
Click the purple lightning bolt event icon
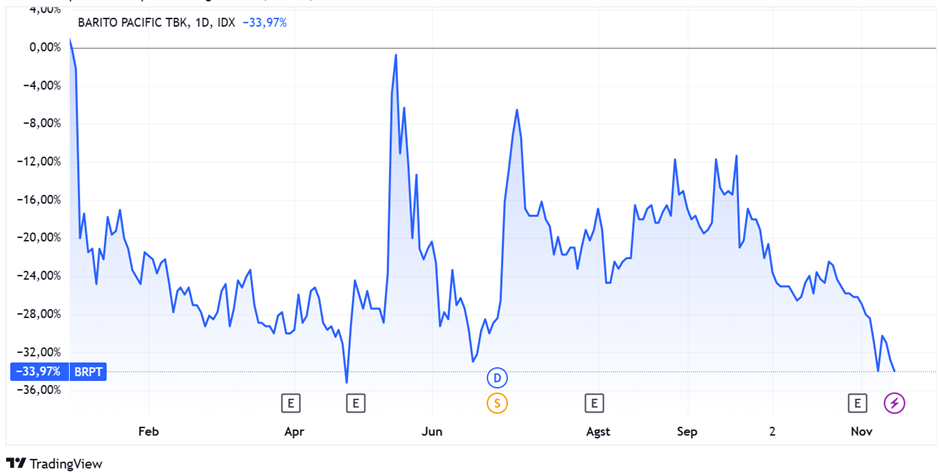tap(895, 403)
